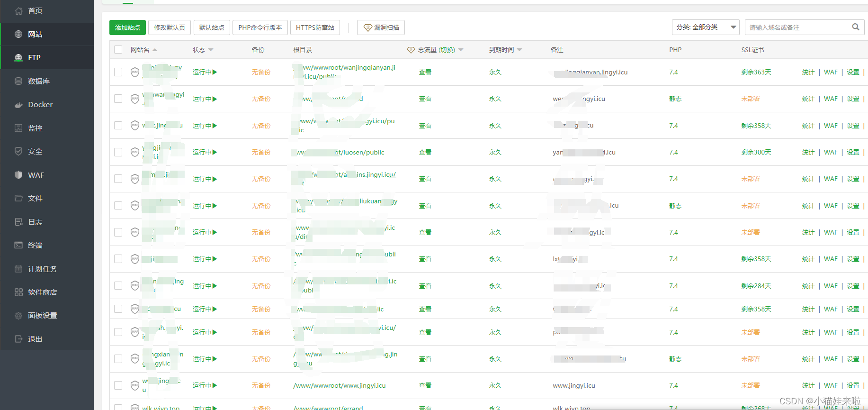Toggle the select-all checkbox in table header

(118, 50)
